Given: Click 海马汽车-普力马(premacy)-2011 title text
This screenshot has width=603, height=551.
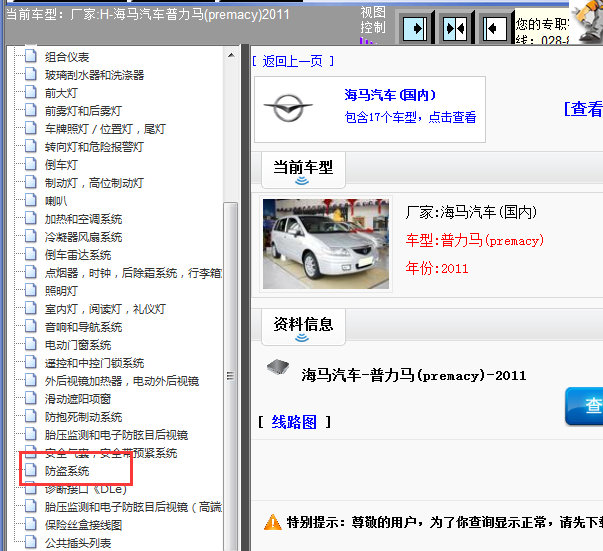Looking at the screenshot, I should 414,375.
